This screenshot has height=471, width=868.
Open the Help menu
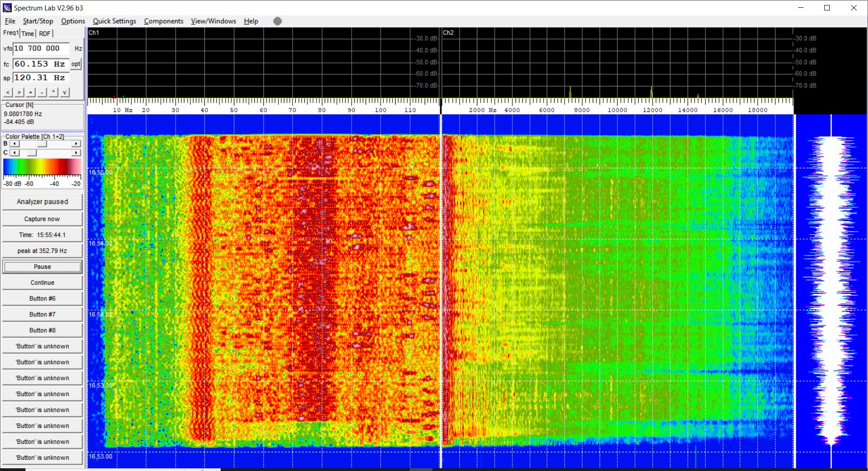[x=251, y=21]
